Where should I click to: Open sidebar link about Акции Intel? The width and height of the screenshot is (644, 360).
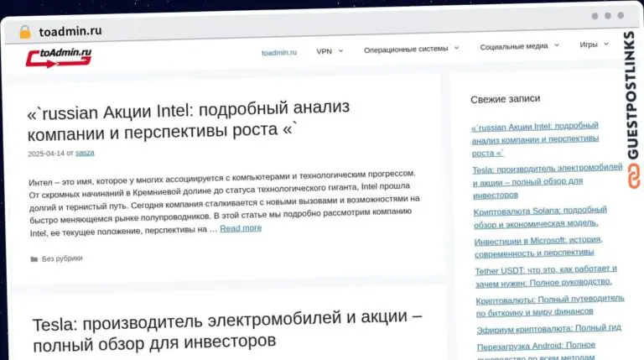(x=535, y=139)
